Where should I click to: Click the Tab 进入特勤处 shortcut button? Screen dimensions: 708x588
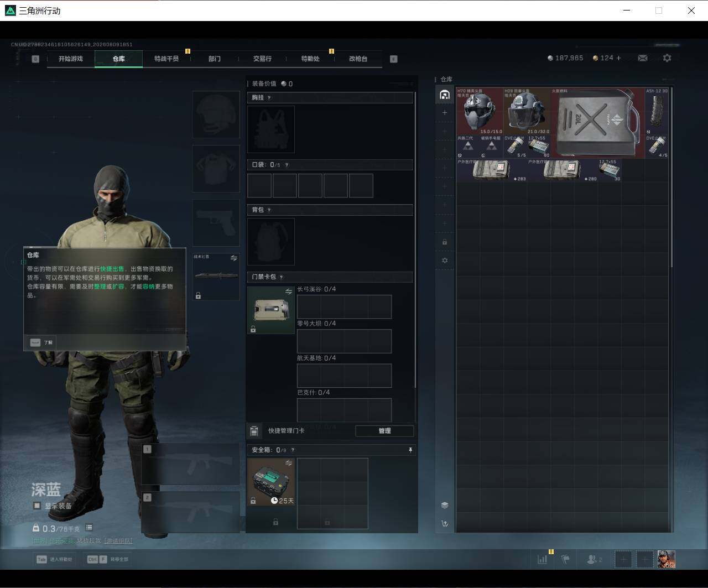54,559
